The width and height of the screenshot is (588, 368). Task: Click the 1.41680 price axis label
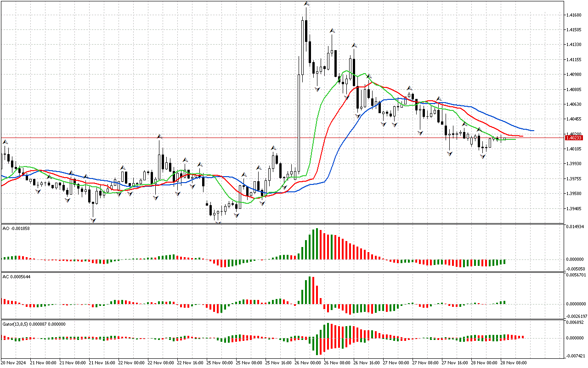click(x=574, y=15)
